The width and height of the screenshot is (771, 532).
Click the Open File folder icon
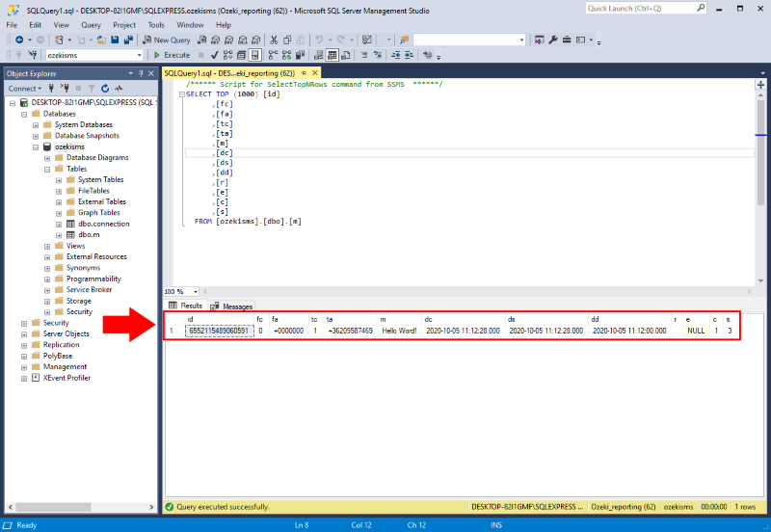[x=101, y=40]
